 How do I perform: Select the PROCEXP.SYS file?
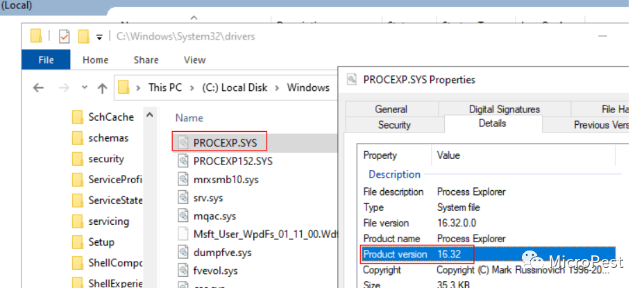point(225,143)
